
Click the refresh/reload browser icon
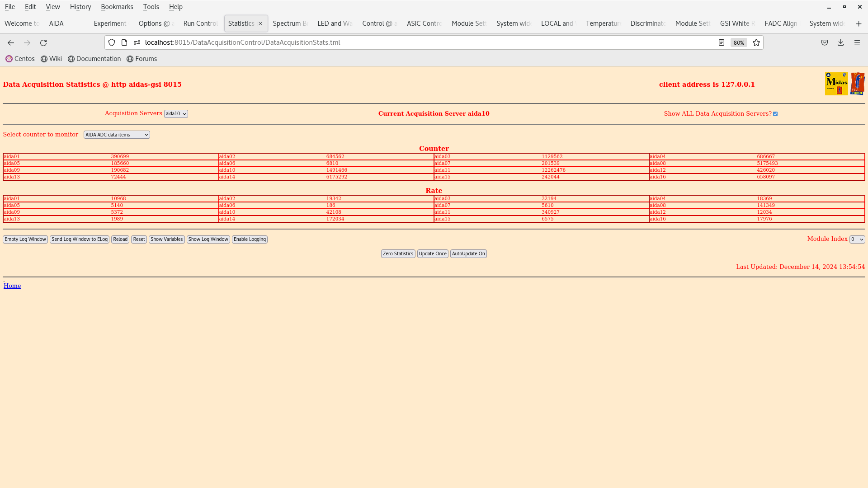[x=43, y=42]
